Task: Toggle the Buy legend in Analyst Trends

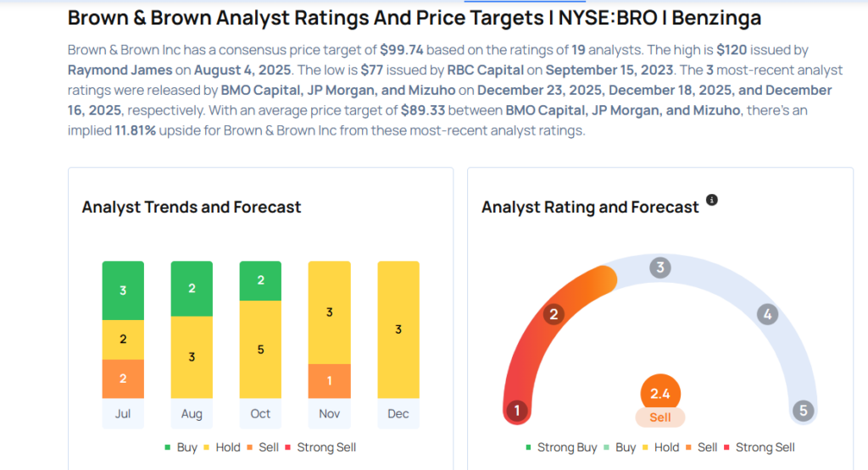Action: click(x=181, y=447)
